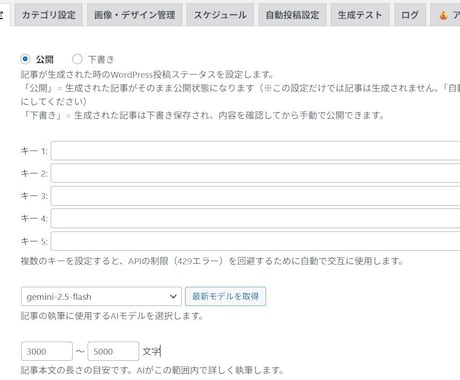Click the 公開 label text
This screenshot has height=380, width=460.
[x=45, y=60]
